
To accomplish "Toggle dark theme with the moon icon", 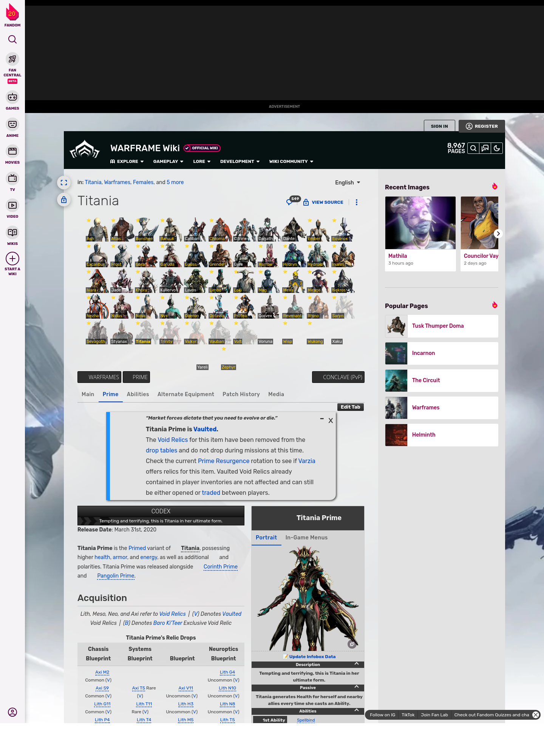I will [497, 148].
